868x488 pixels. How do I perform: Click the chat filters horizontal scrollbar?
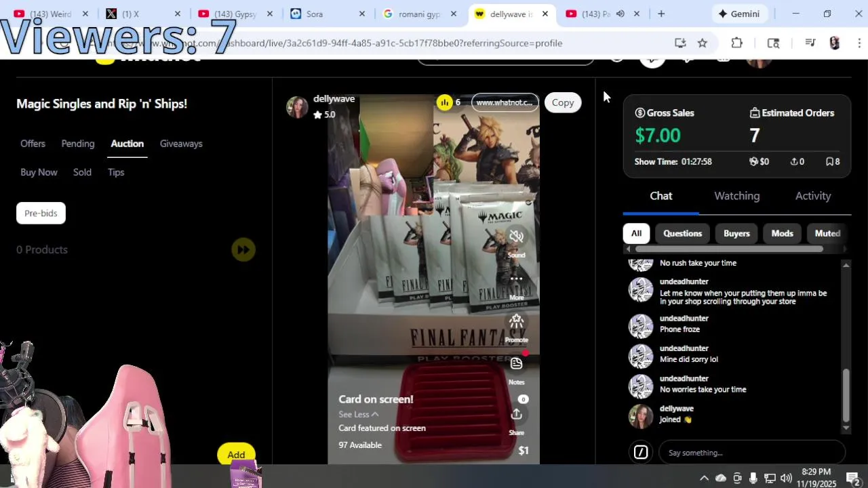728,249
